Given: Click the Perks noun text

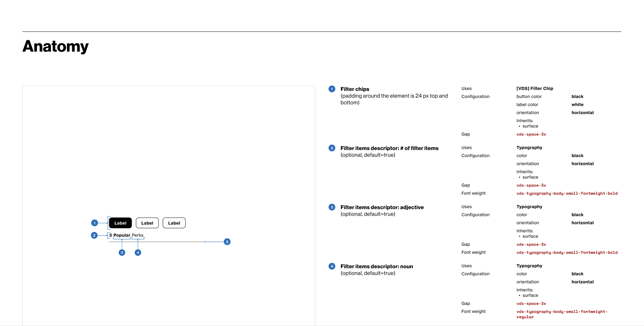Looking at the screenshot, I should (138, 235).
